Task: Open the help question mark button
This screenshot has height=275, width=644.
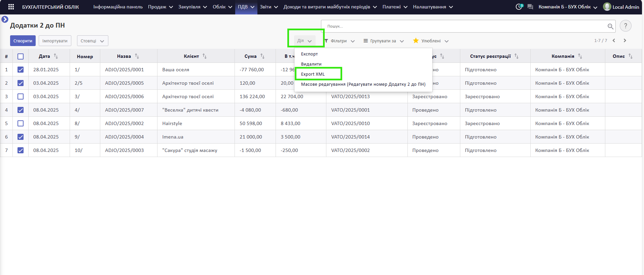Action: 625,26
